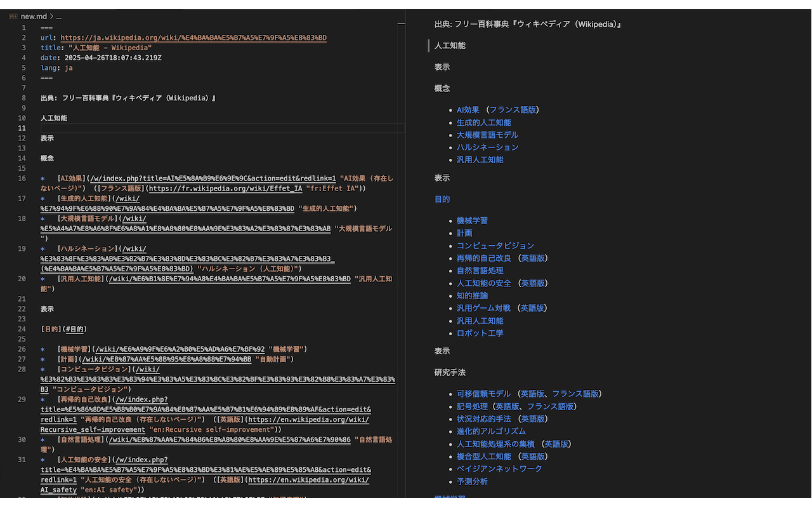
Task: Click the date value on line 4
Action: 113,58
